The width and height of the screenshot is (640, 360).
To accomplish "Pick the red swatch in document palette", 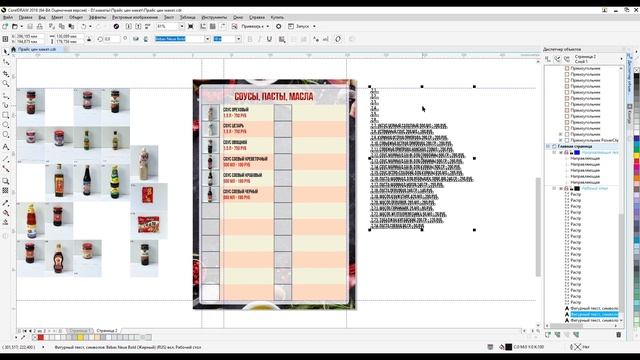I will 40,338.
